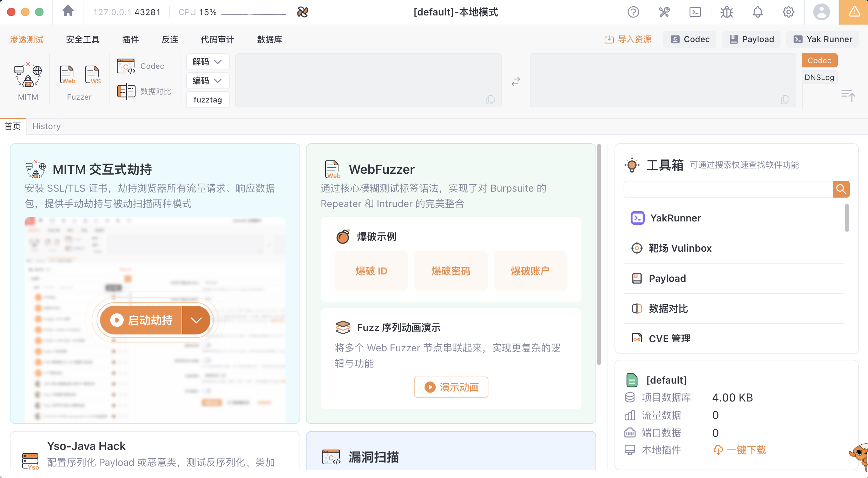The width and height of the screenshot is (868, 478).
Task: Switch to DNSLog mode toggle
Action: coord(819,77)
